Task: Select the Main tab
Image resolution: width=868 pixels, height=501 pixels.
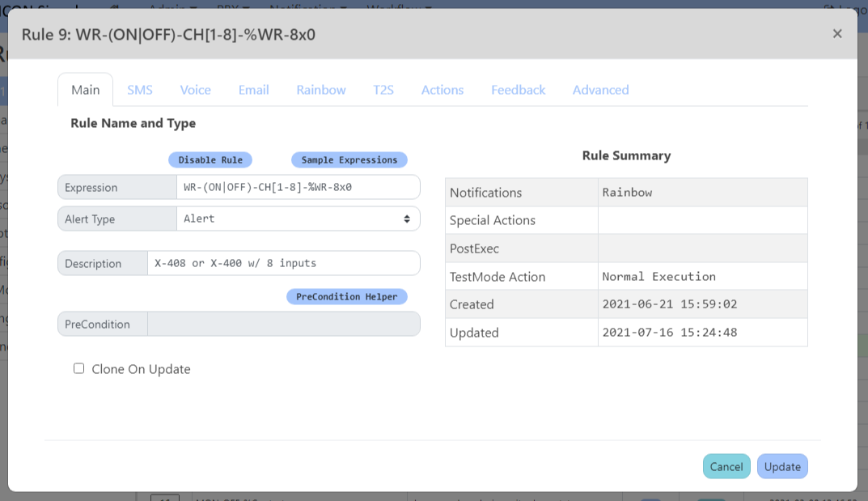Action: click(86, 90)
